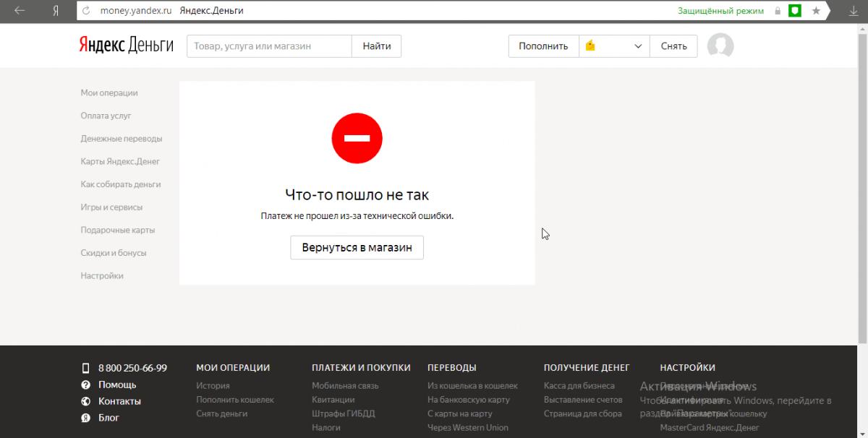
Task: Click the Пополнить button
Action: click(x=543, y=46)
